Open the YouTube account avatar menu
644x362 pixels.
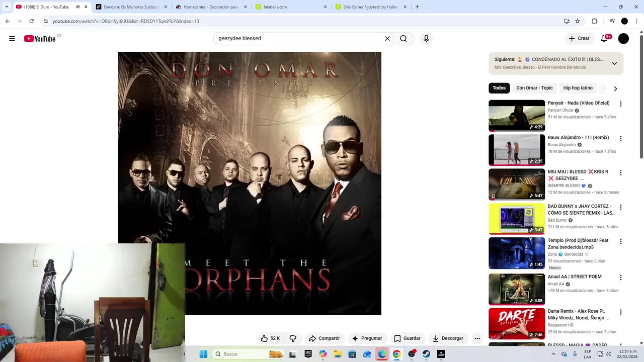[623, 39]
